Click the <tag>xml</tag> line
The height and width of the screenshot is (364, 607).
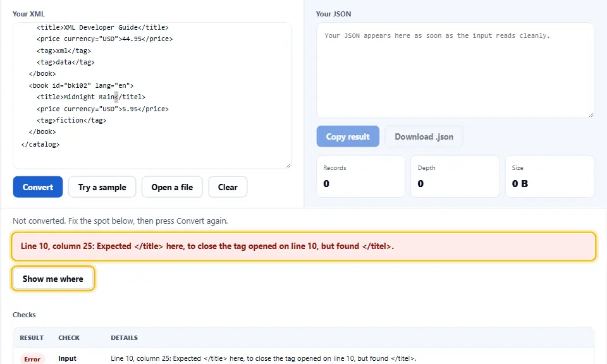coord(64,51)
